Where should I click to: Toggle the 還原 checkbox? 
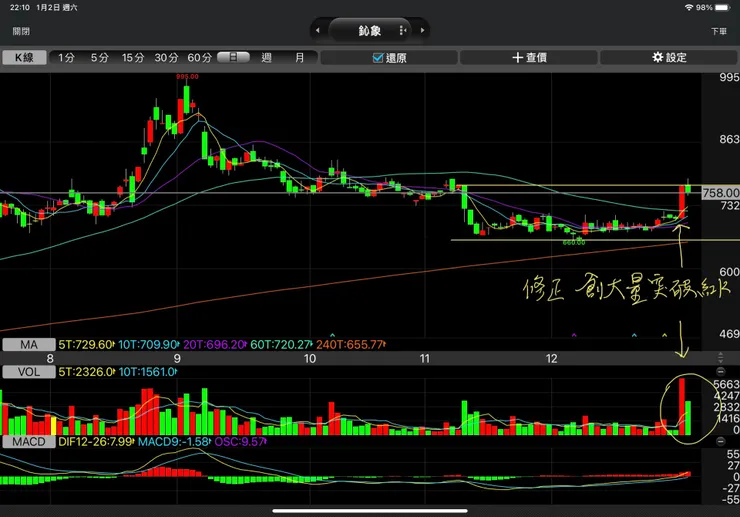click(x=378, y=57)
